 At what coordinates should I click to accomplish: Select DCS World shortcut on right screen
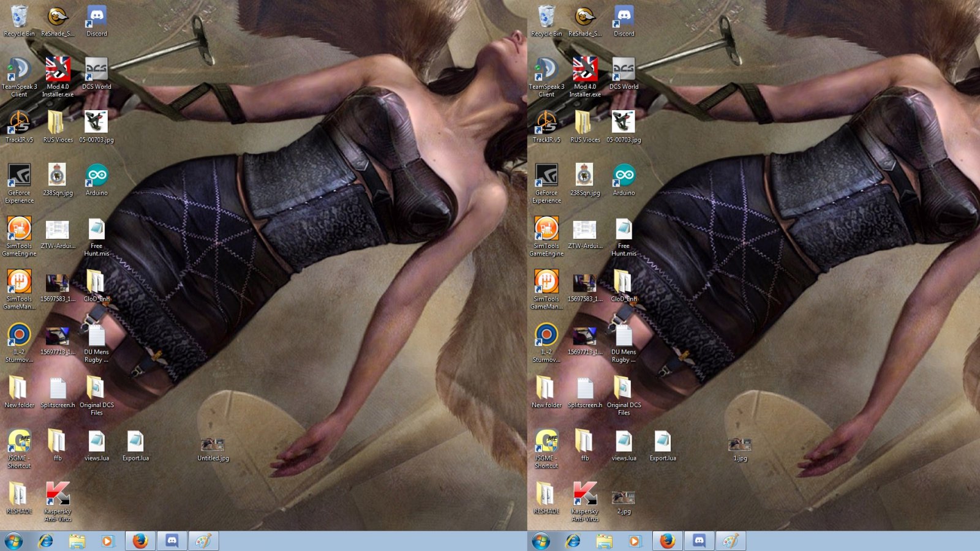coord(624,74)
